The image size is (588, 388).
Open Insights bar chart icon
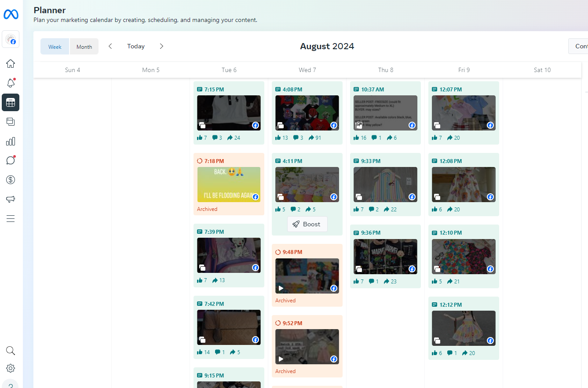pos(11,141)
